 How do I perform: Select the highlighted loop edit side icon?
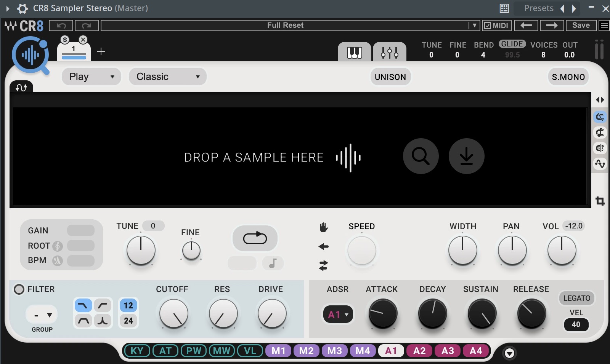click(600, 117)
